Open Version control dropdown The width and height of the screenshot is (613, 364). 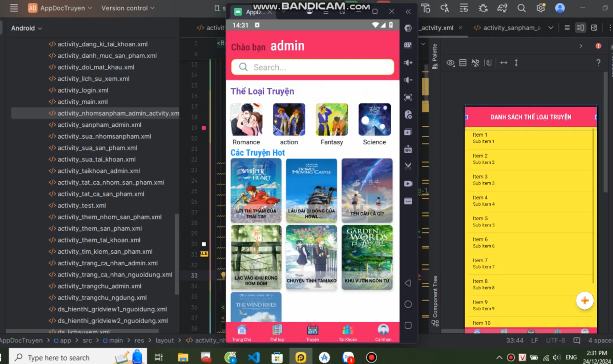[128, 8]
